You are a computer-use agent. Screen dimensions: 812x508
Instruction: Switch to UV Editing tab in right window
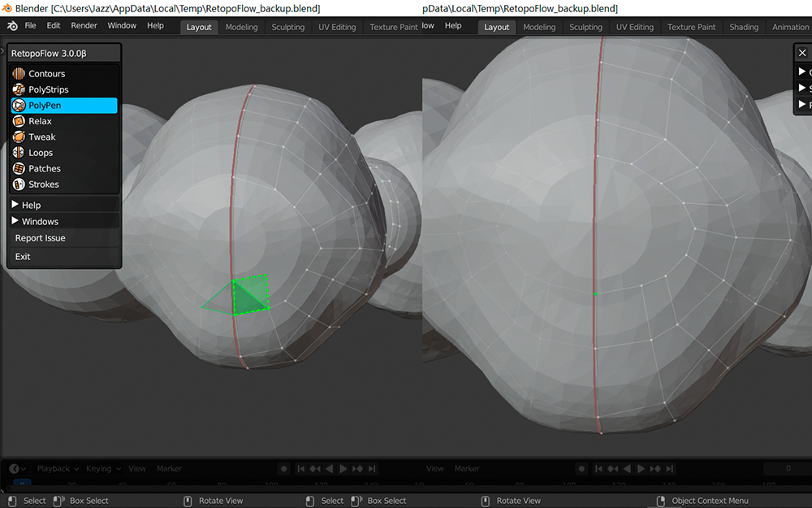pos(635,27)
